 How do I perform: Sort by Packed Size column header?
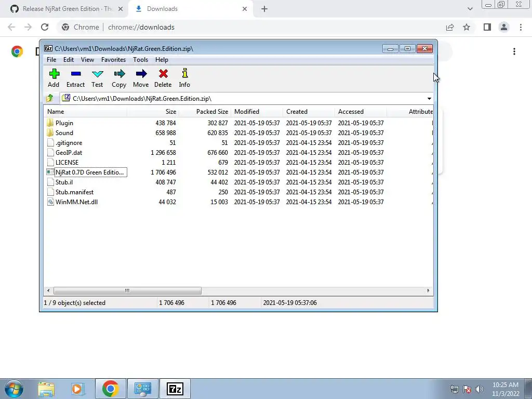coord(205,112)
